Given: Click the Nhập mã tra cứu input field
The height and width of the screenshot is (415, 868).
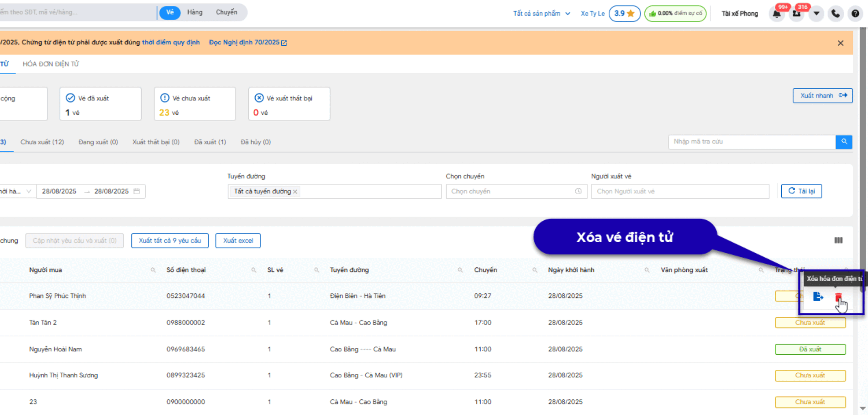Looking at the screenshot, I should (751, 142).
